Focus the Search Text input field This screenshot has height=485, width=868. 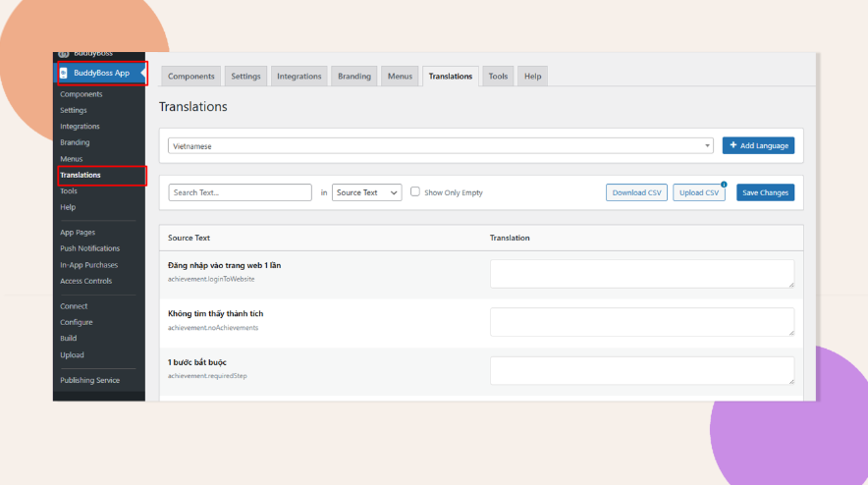(x=240, y=192)
